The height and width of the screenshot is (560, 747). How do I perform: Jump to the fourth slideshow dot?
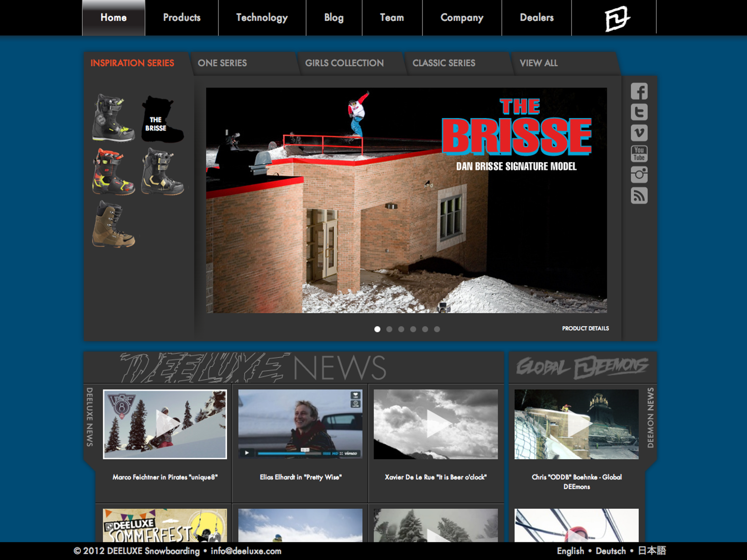(x=413, y=329)
